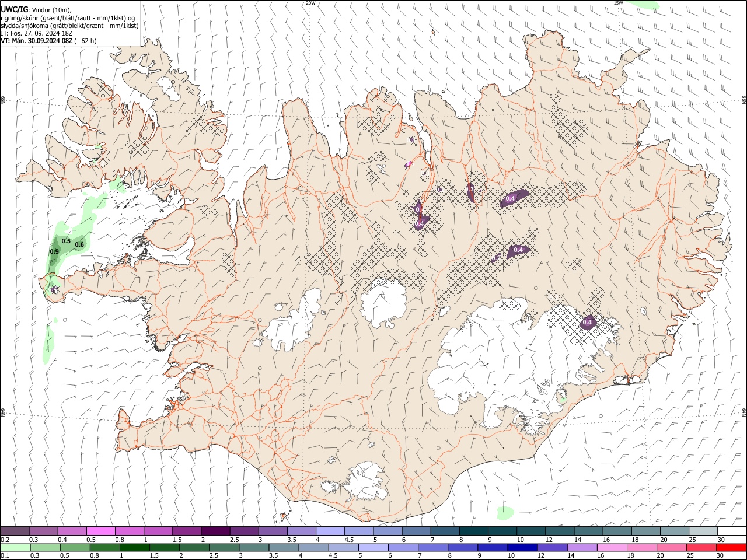Click the 0.2 label in the snow legend

coord(5,540)
